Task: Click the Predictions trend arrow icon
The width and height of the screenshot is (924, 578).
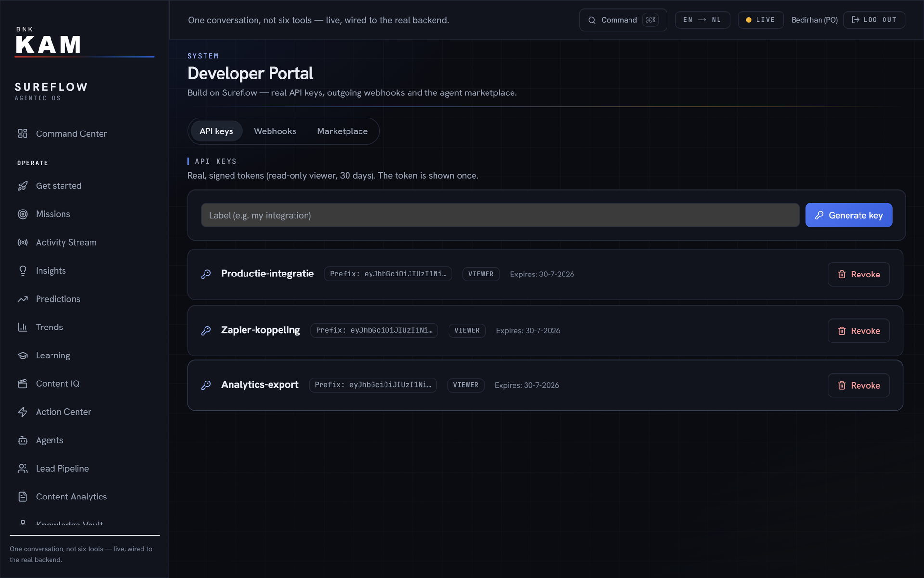Action: tap(23, 299)
